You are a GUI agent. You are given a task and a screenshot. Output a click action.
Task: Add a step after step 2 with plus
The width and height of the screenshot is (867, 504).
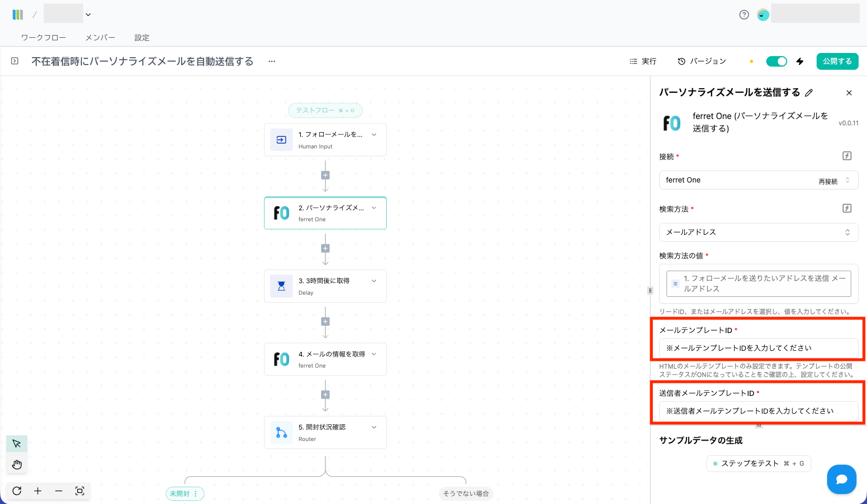(325, 249)
